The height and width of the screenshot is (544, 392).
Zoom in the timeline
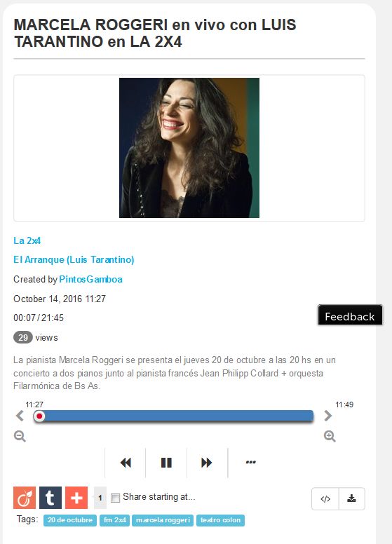[x=330, y=436]
